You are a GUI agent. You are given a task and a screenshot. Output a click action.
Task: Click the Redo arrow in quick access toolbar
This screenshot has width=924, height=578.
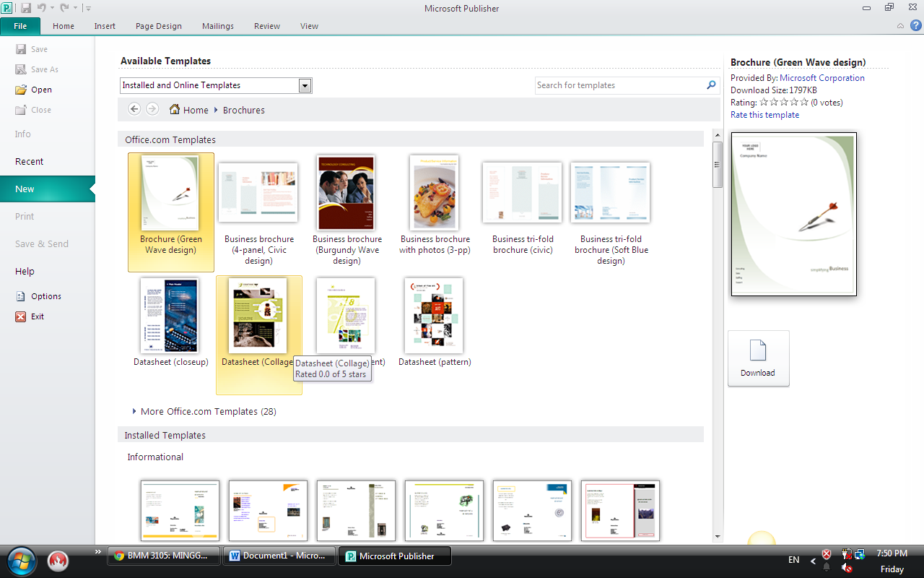pos(64,8)
